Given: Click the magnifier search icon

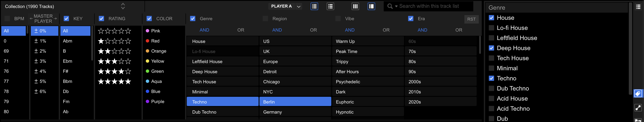Looking at the screenshot, I should 390,6.
